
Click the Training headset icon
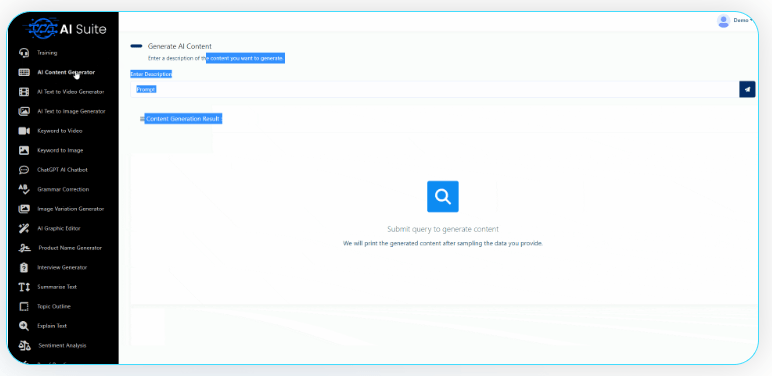pyautogui.click(x=24, y=53)
